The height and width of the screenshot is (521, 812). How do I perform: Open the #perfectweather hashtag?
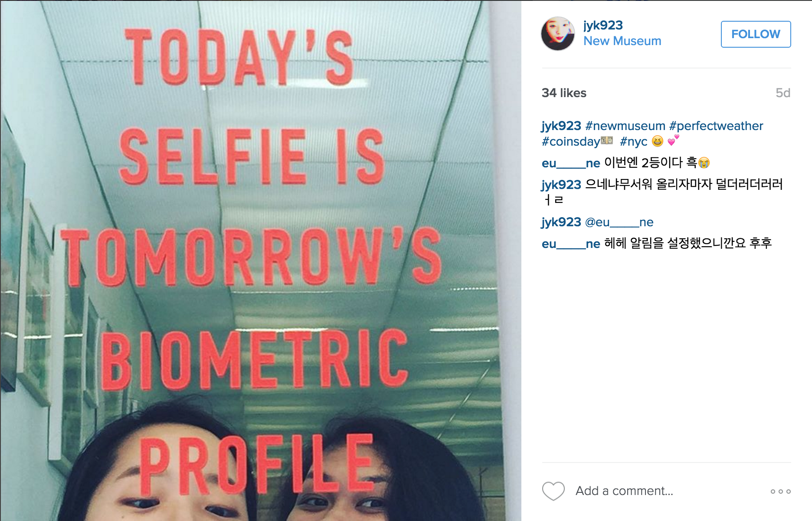point(716,126)
